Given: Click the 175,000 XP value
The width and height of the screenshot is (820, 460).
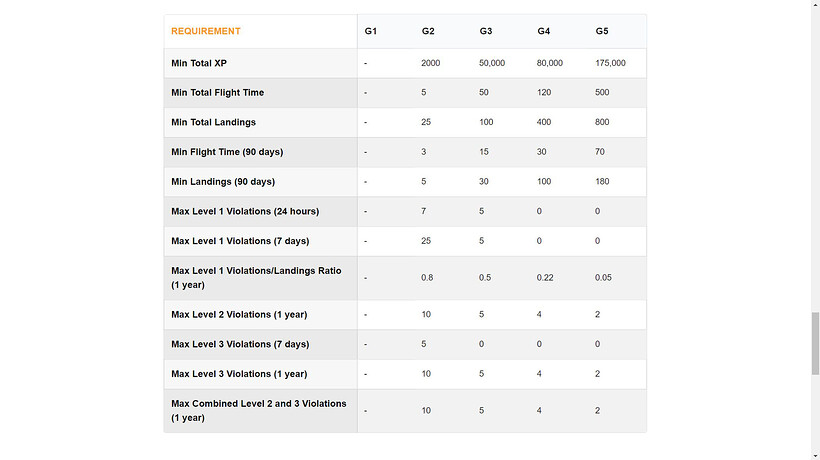Looking at the screenshot, I should [610, 63].
